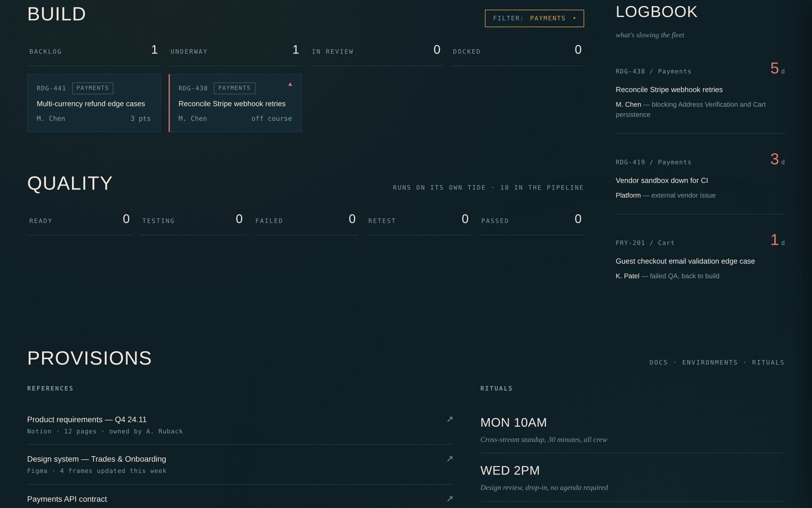Switch to the Docs tab in Provisions
The width and height of the screenshot is (812, 508).
pos(659,363)
